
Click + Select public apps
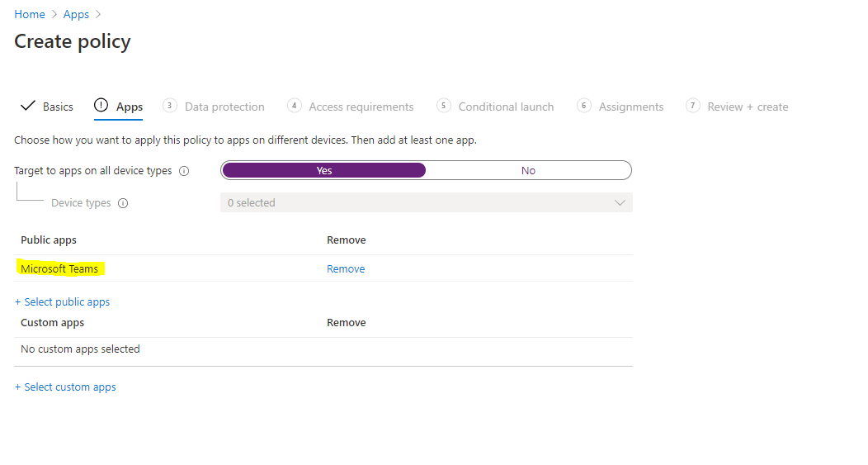click(62, 302)
